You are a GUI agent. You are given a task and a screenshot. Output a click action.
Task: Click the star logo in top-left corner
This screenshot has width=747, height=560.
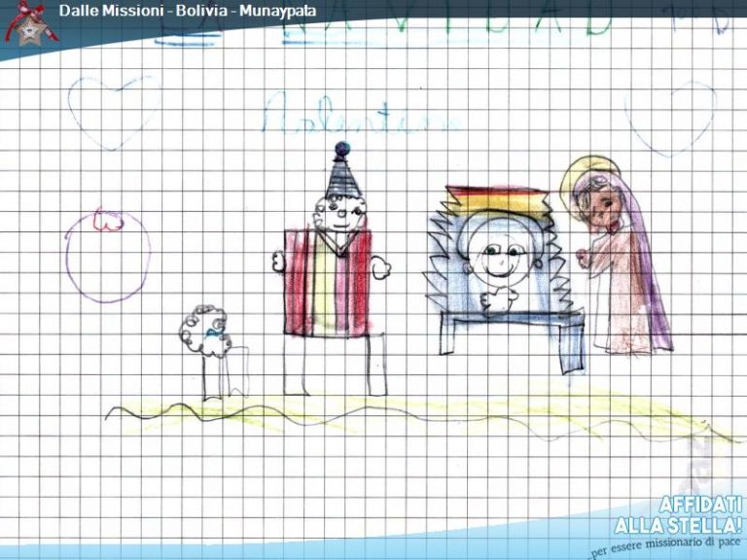29,23
